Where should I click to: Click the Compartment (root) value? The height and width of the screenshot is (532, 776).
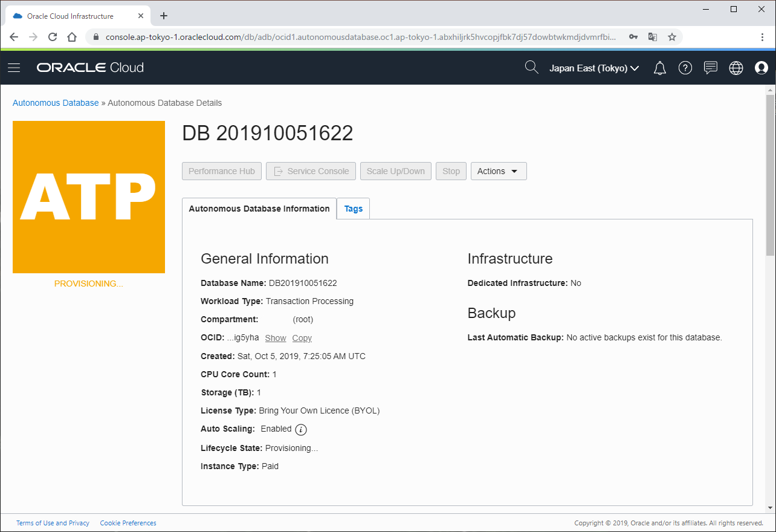coord(303,319)
